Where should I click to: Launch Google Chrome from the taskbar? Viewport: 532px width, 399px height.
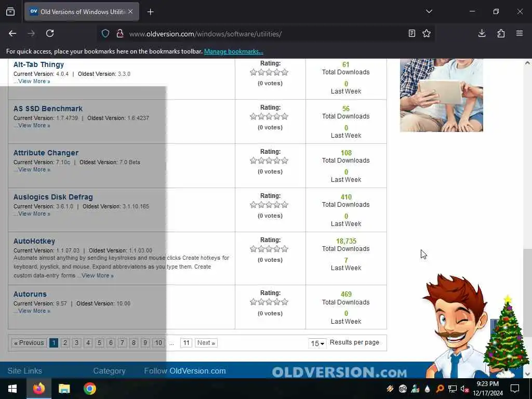coord(89,389)
